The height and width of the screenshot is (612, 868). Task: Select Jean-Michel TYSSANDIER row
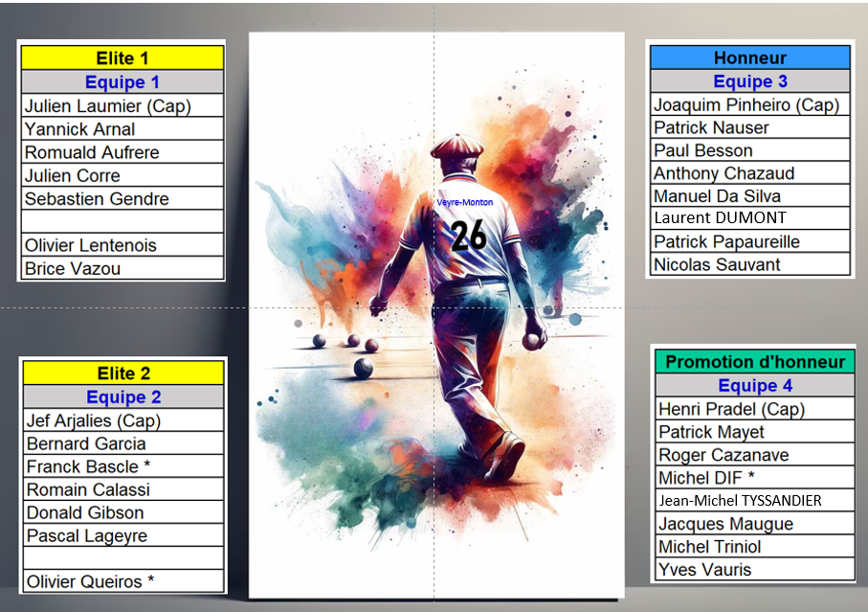(755, 501)
